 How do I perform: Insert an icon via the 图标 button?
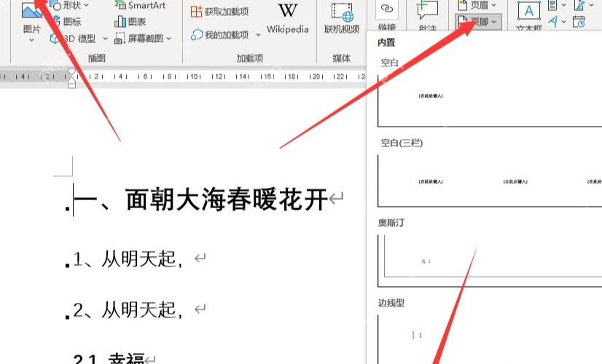(66, 22)
